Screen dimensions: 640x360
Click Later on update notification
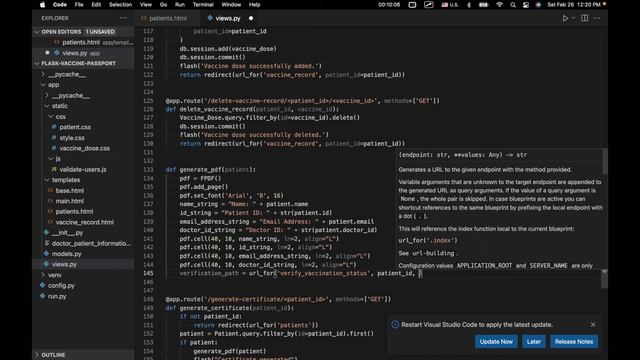click(534, 342)
